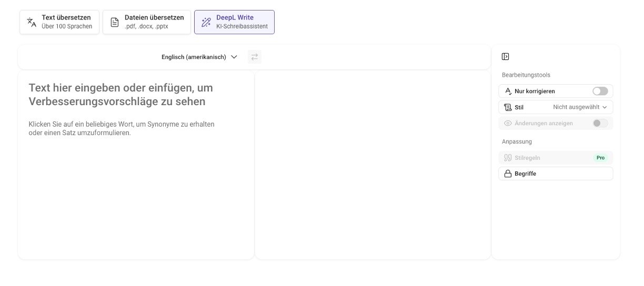Screen dimensions: 644x286
Task: Click the eye icon for Änderungen anzeigen
Action: (508, 124)
